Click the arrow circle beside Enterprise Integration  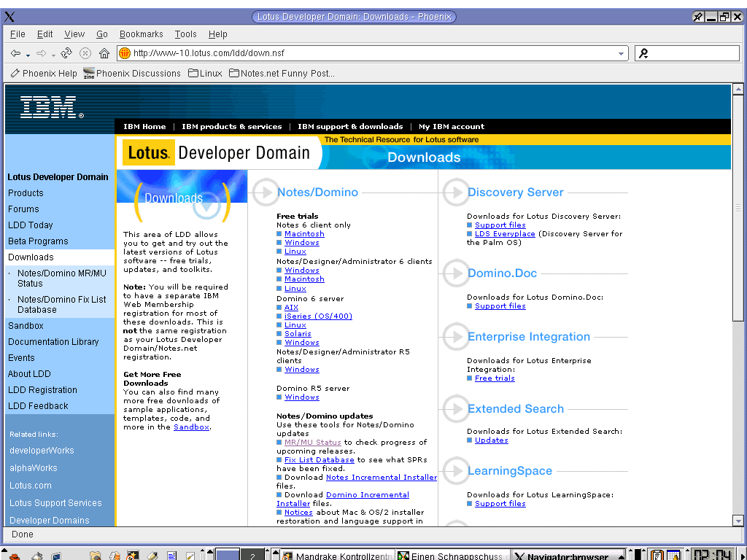[x=456, y=337]
